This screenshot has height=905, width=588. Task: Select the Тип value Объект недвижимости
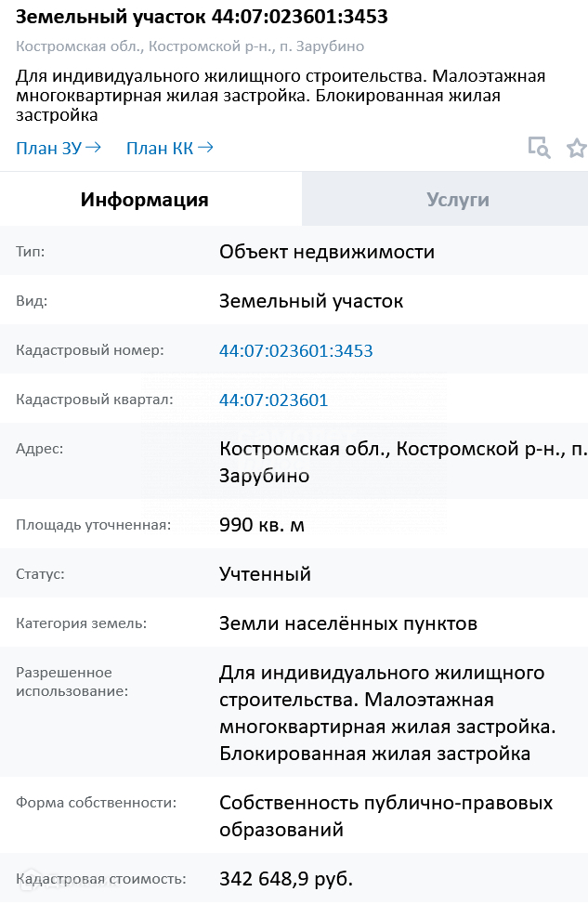326,252
